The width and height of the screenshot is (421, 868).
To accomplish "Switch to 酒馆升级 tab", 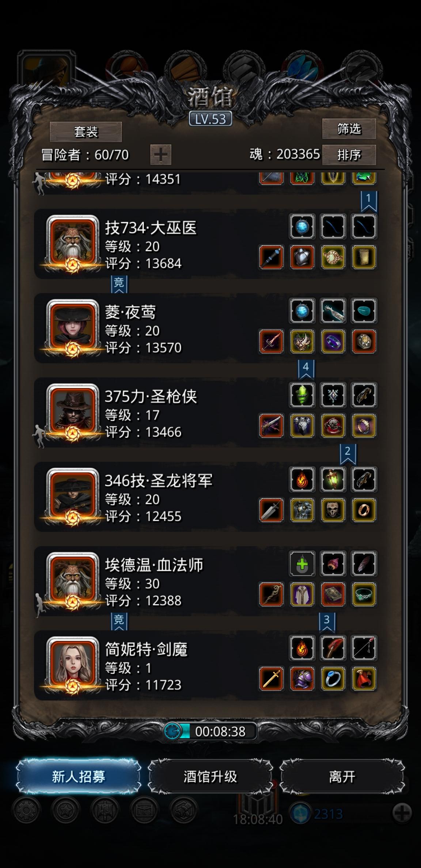I will (210, 776).
